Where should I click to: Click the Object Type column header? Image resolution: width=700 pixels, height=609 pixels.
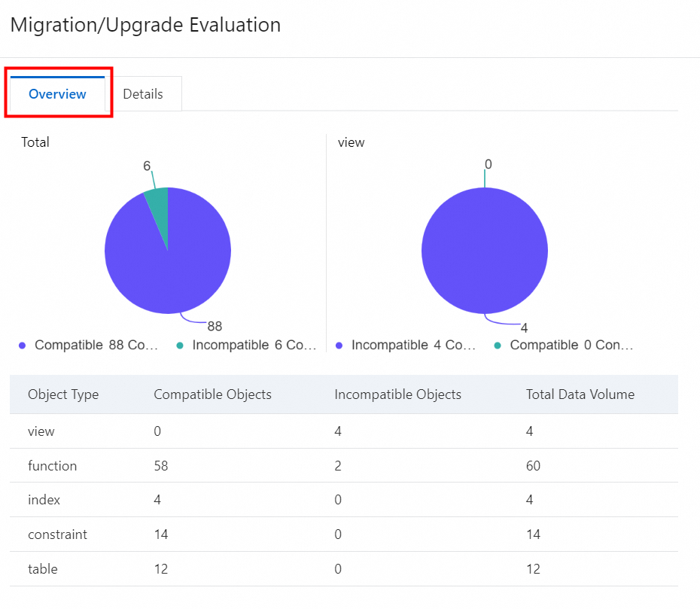click(x=63, y=394)
